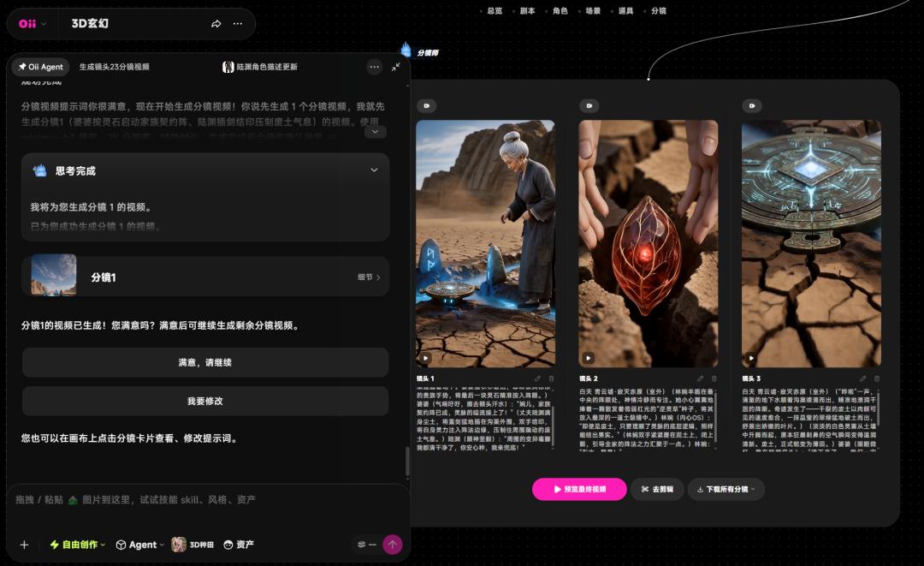Click the plus add attachment icon

[24, 545]
